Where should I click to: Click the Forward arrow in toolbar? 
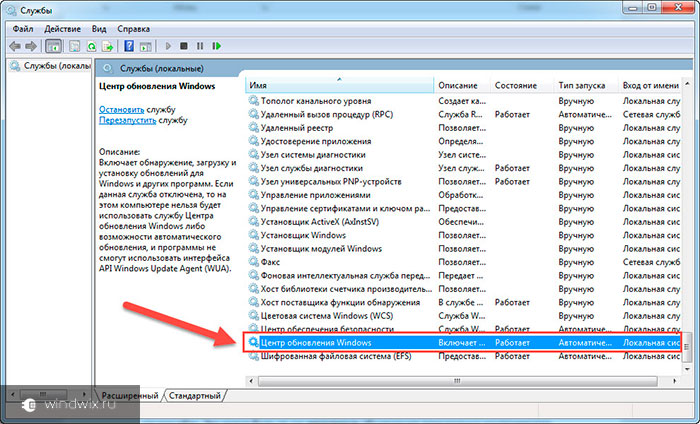point(31,46)
